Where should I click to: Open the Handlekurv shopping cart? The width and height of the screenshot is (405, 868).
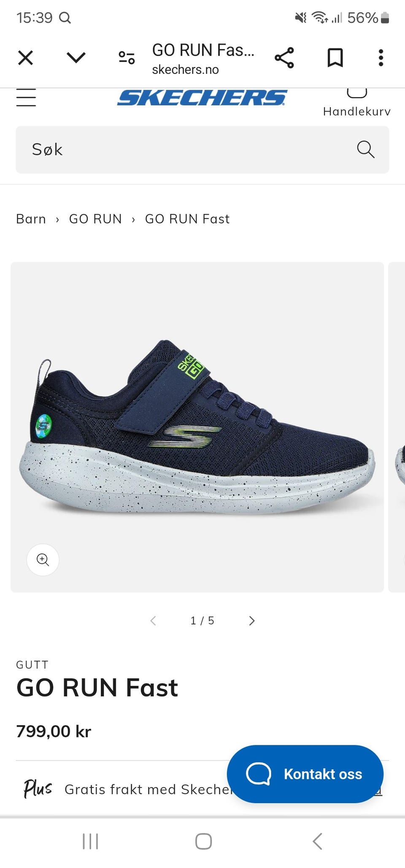[357, 102]
